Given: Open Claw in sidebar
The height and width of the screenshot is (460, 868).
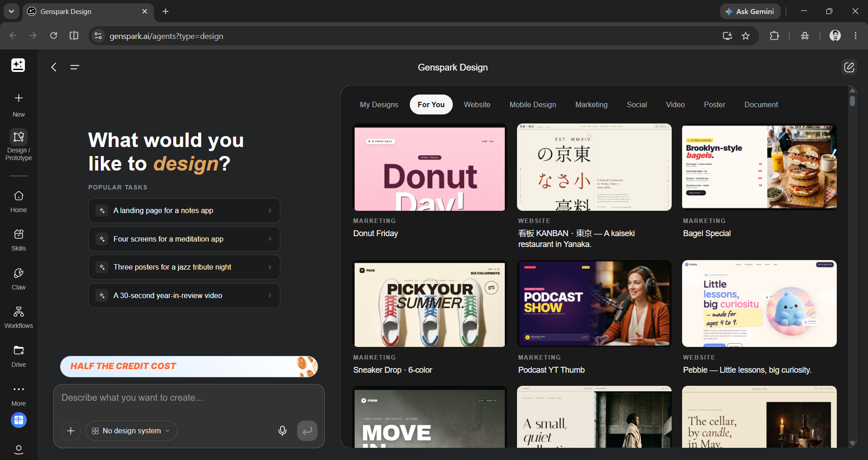Looking at the screenshot, I should click(x=19, y=279).
